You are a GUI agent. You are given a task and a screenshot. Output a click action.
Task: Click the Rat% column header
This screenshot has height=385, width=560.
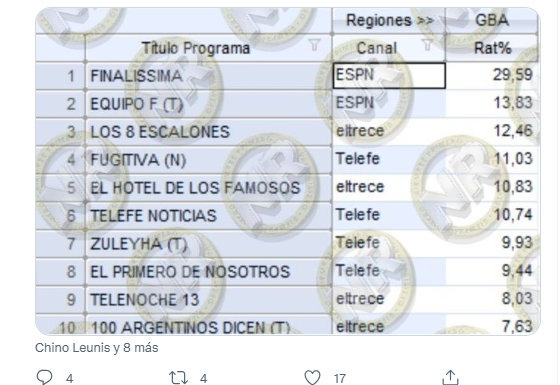tap(492, 48)
